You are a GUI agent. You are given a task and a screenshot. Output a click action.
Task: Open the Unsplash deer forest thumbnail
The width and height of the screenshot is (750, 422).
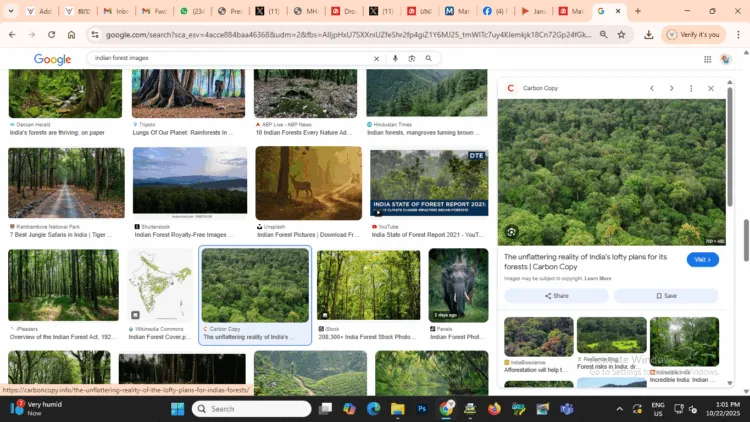(x=308, y=183)
